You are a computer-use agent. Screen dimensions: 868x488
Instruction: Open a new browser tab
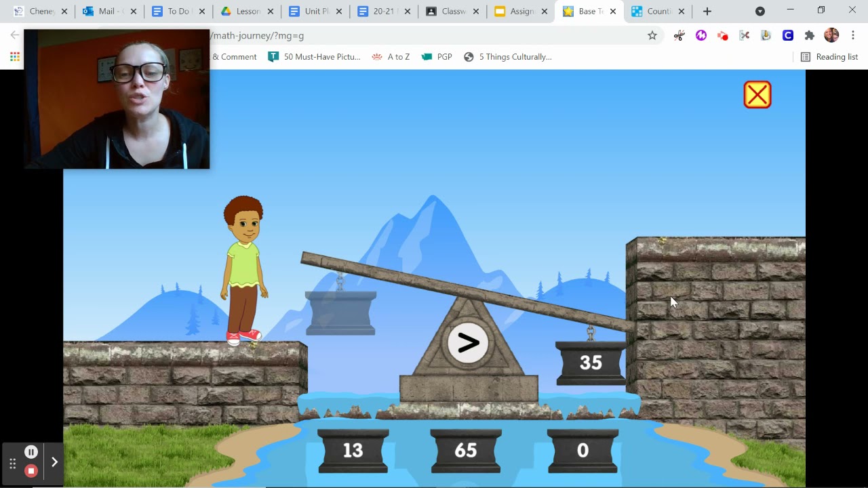click(707, 12)
